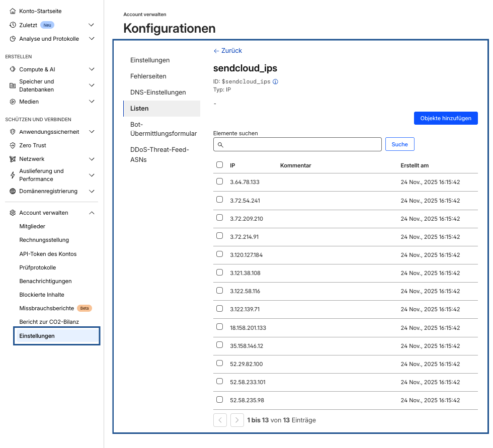Click the Medien play icon
The width and height of the screenshot is (493, 448).
tap(13, 102)
